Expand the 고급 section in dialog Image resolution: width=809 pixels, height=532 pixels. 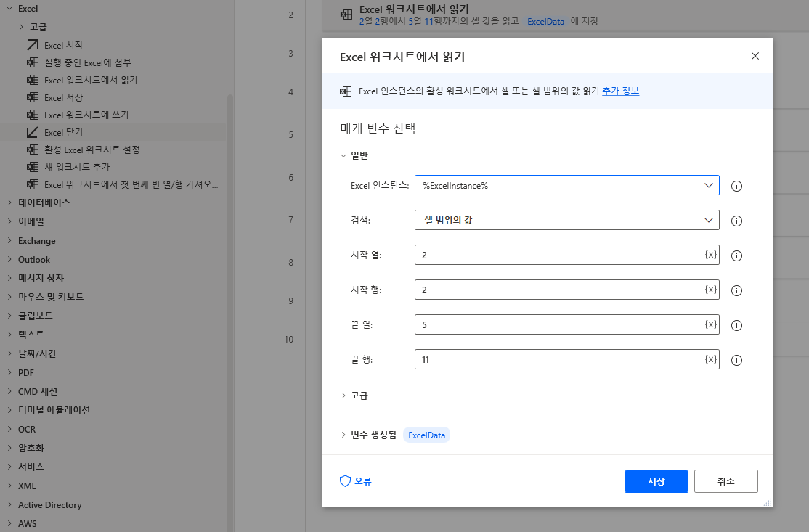click(x=343, y=396)
